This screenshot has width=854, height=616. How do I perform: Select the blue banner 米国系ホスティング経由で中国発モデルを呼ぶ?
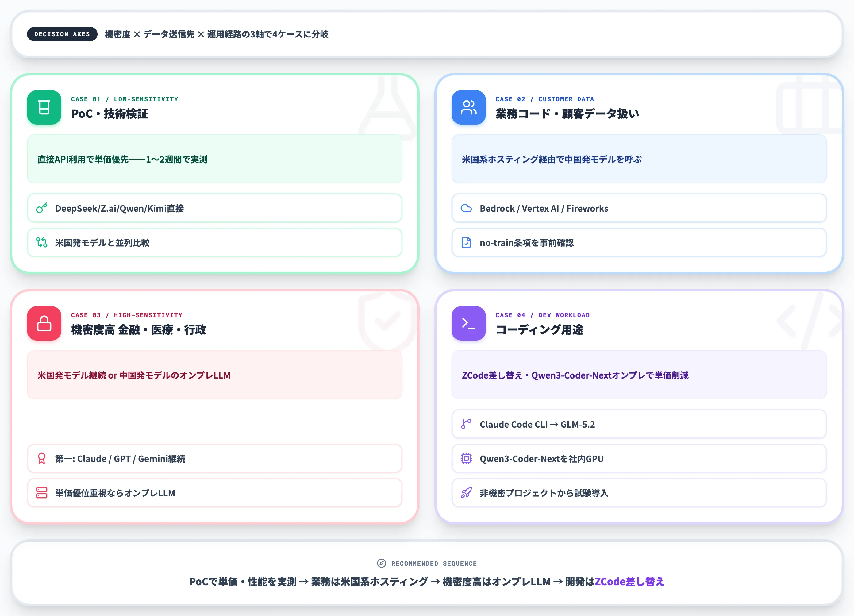tap(639, 159)
